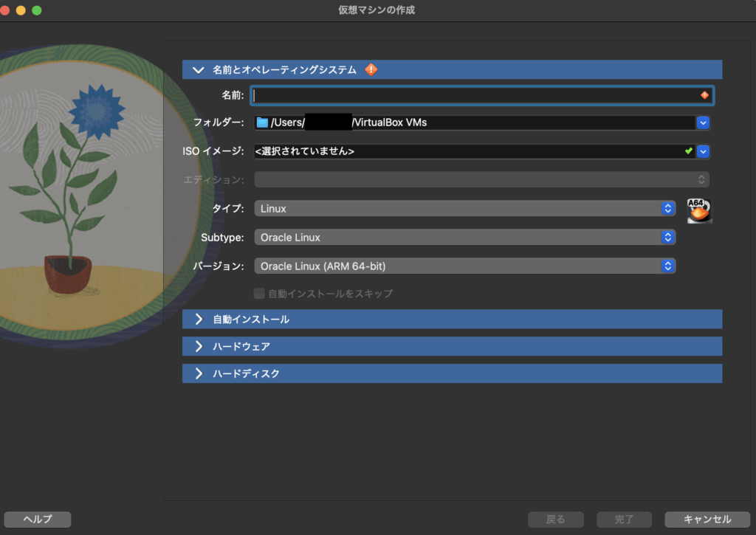Click the ヘルプ button

[38, 520]
